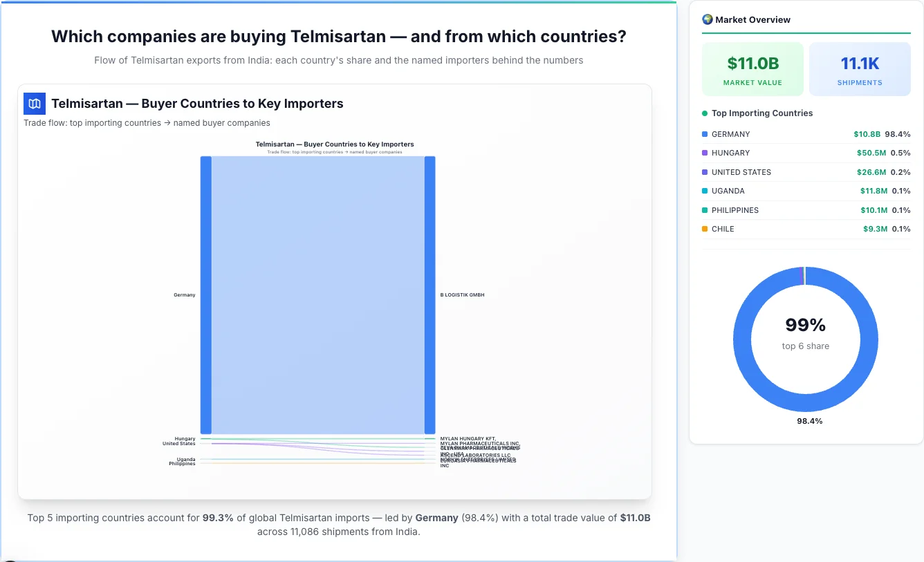Select the MARKET VALUE metric card
The width and height of the screenshot is (924, 562).
(752, 68)
